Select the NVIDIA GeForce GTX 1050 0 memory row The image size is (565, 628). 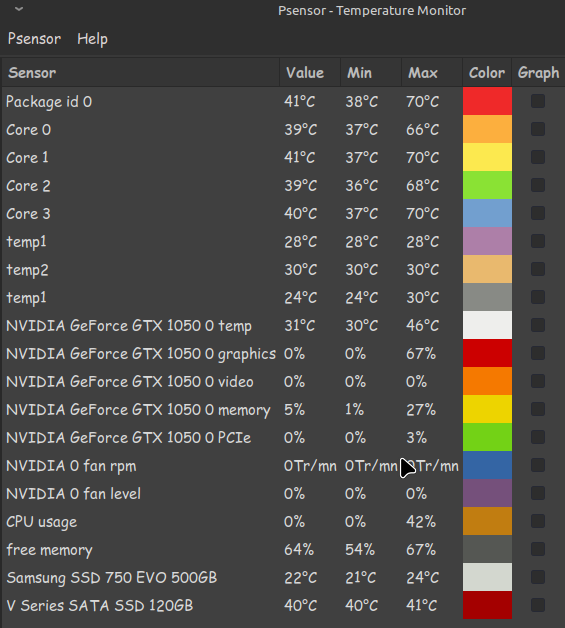pyautogui.click(x=282, y=409)
